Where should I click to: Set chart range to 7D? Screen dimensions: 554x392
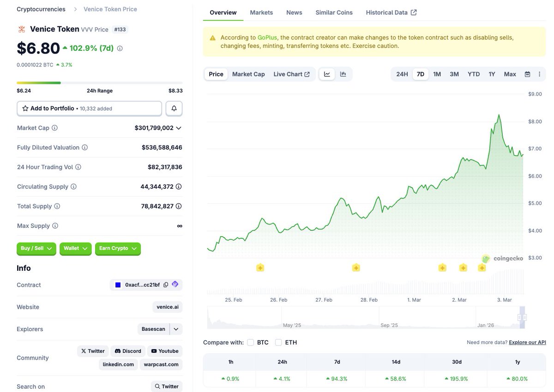[421, 74]
